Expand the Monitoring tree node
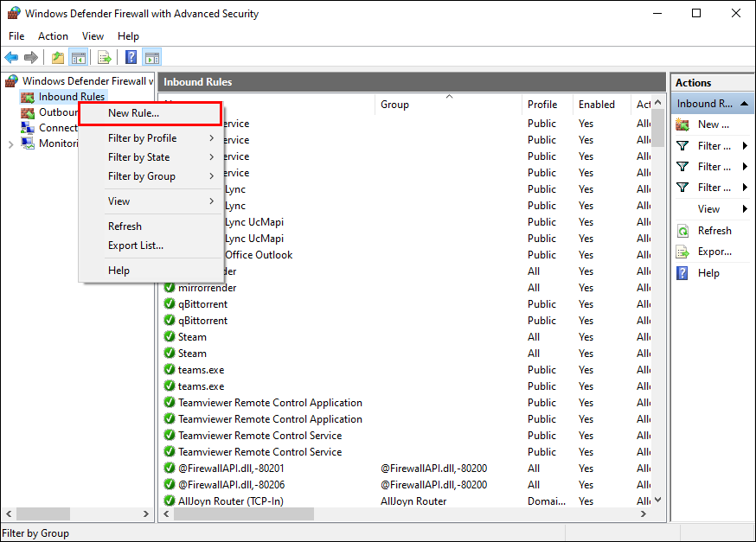756x542 pixels. click(x=10, y=144)
